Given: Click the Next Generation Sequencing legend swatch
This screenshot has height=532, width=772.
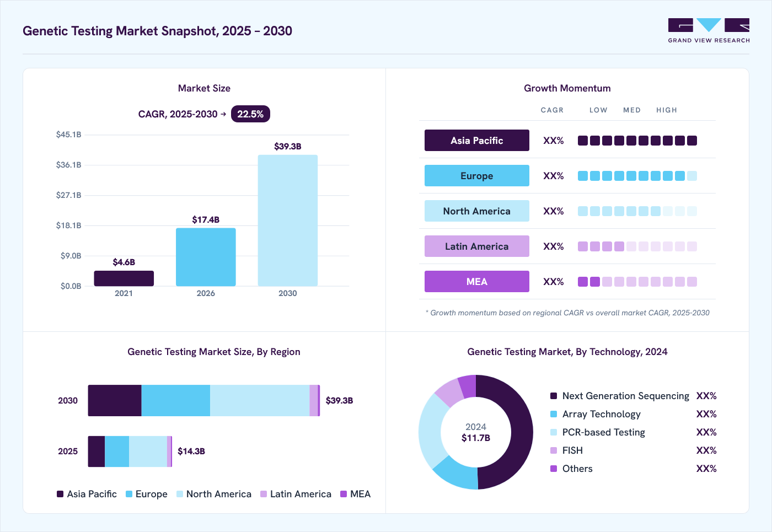Looking at the screenshot, I should click(x=554, y=396).
